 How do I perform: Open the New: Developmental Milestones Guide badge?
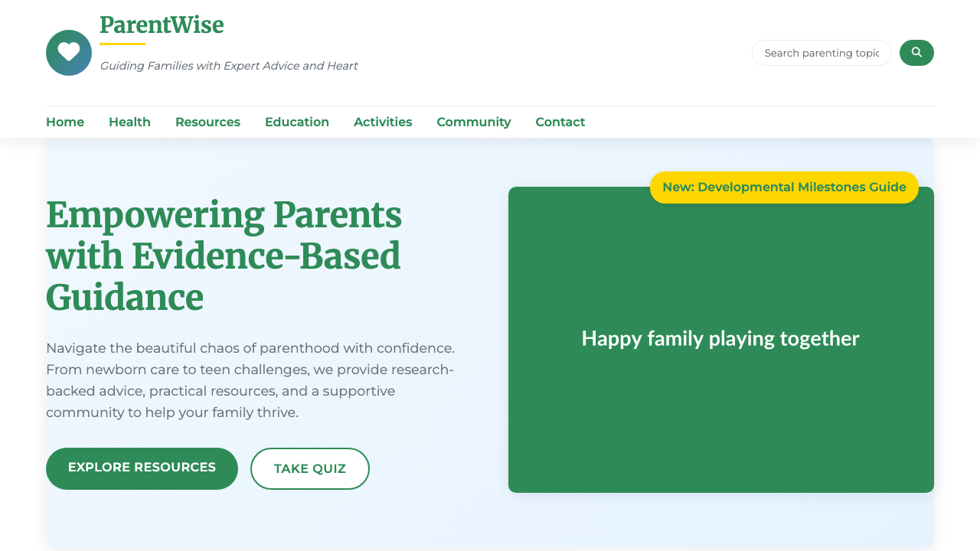pos(784,187)
